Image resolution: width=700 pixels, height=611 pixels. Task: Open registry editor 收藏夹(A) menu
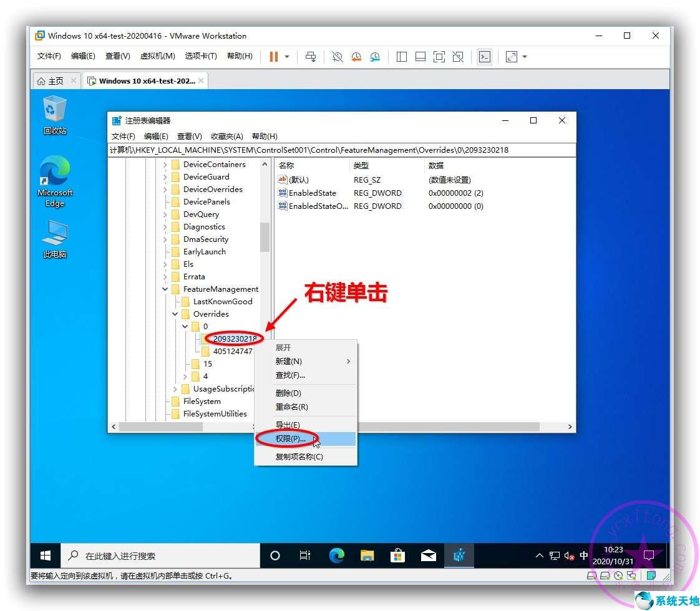click(227, 136)
